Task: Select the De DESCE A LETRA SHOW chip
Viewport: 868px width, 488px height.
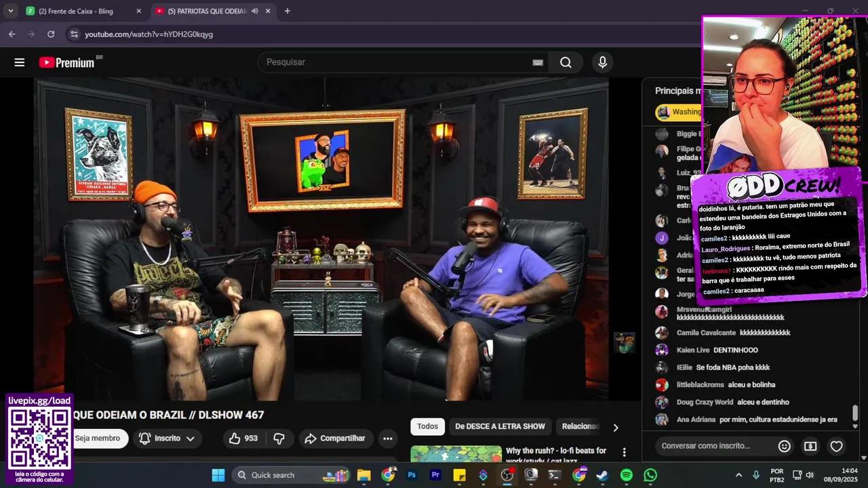Action: (x=500, y=426)
